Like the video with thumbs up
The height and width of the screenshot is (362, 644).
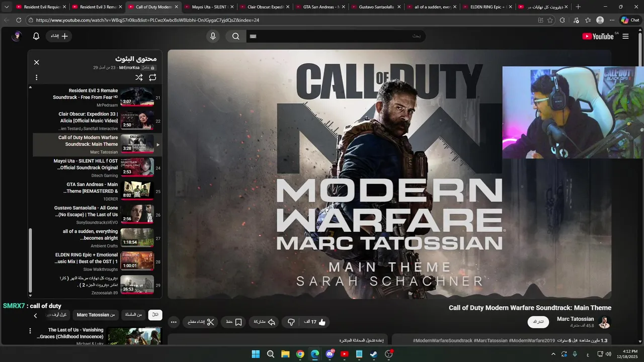[x=315, y=322]
